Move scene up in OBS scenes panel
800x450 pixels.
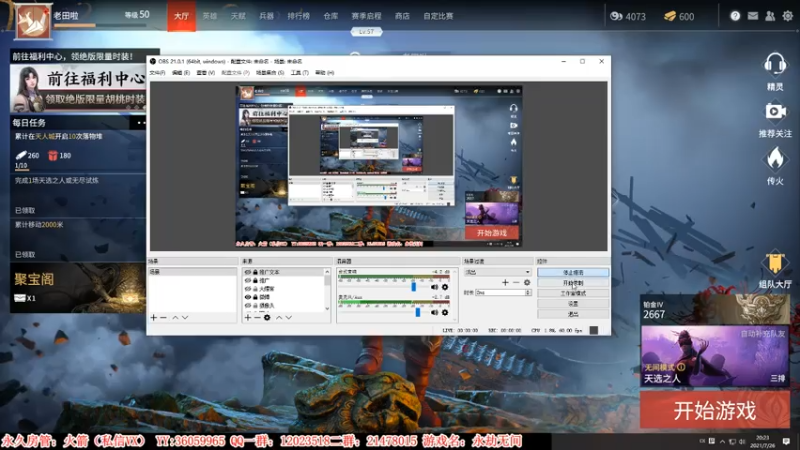click(175, 317)
